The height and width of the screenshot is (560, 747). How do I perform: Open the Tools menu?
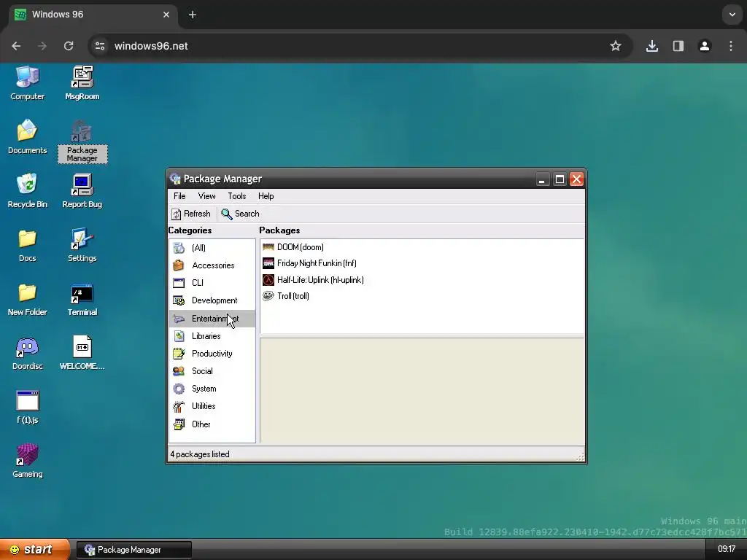[237, 196]
